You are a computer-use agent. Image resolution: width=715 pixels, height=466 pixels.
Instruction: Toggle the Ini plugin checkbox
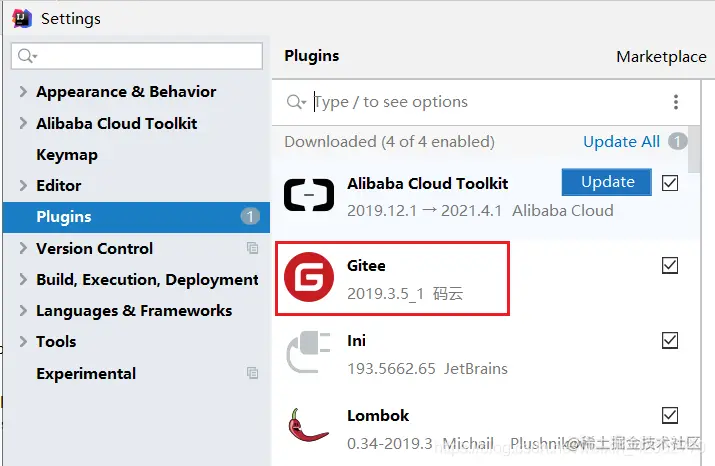670,340
